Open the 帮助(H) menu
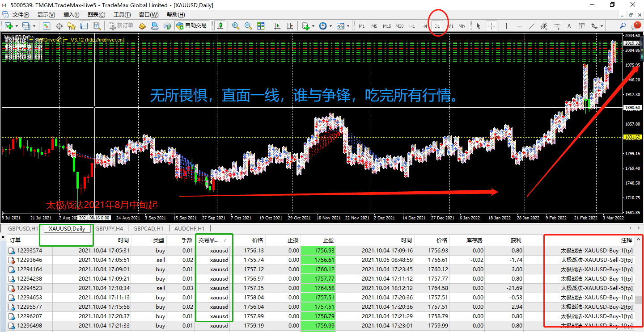This screenshot has width=644, height=332. tap(175, 15)
